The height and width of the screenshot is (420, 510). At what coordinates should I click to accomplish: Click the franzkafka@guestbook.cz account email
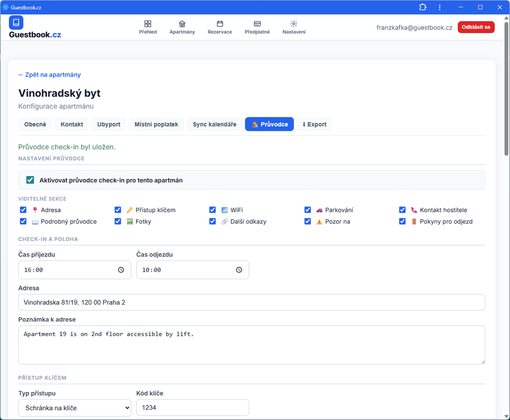414,28
